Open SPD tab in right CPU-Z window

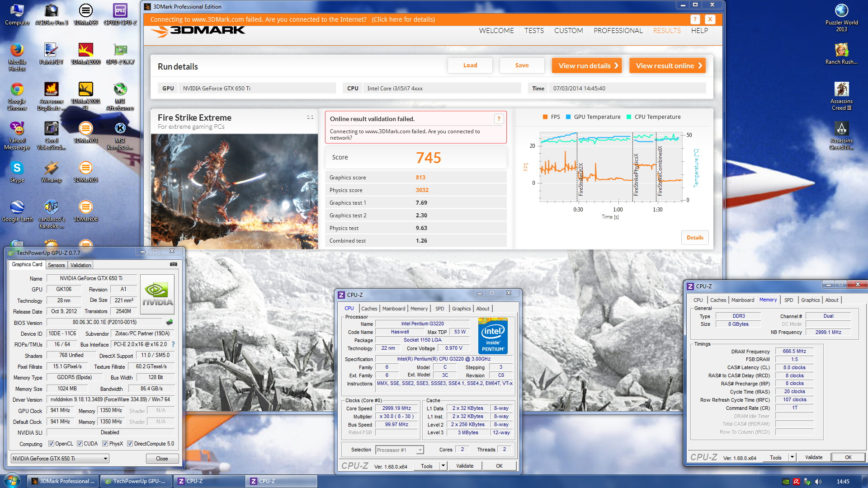pyautogui.click(x=788, y=300)
